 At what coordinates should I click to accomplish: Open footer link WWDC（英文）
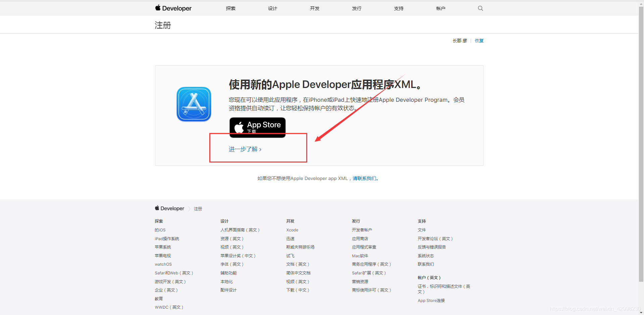click(x=169, y=307)
